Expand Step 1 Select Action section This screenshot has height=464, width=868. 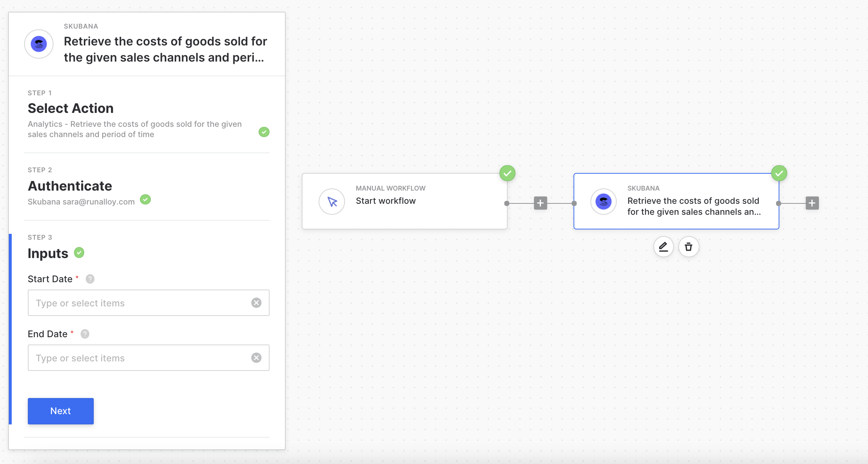tap(71, 108)
